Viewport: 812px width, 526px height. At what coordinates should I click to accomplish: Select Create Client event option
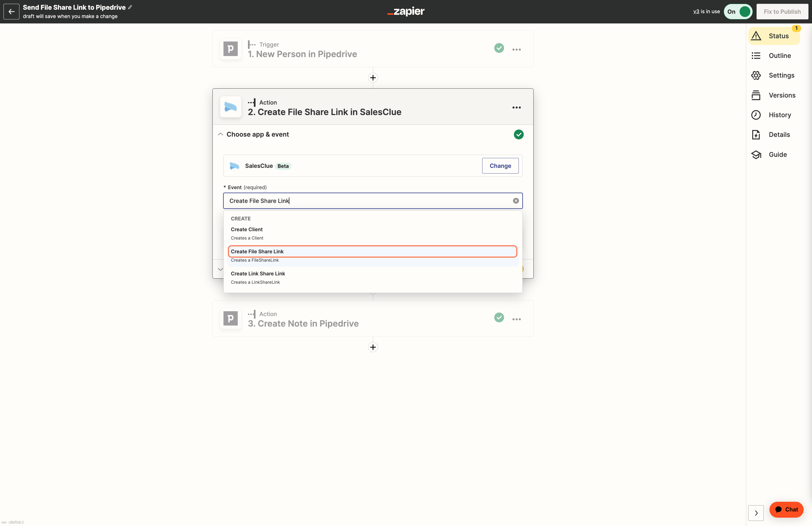(x=373, y=234)
